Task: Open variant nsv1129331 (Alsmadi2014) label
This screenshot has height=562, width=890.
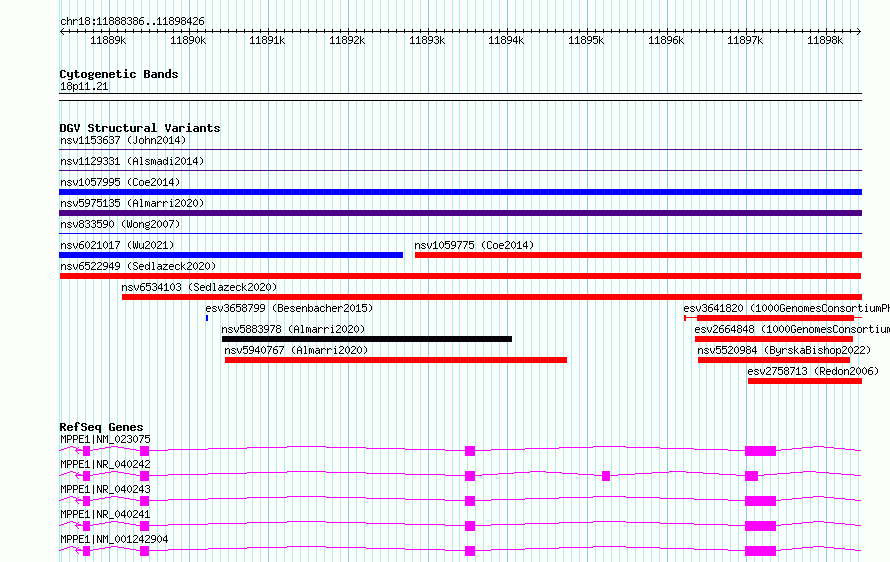Action: click(132, 161)
